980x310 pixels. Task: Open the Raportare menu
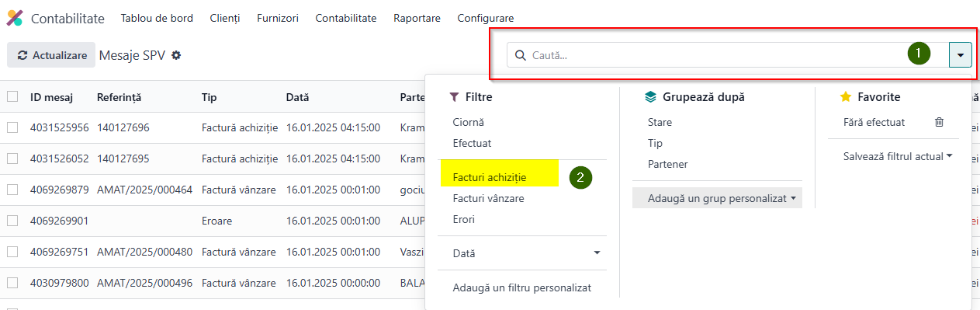[417, 18]
